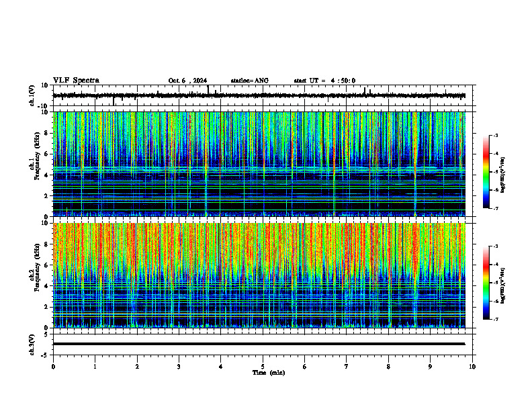Click the "-7" label on ch.1 color bar
The width and height of the screenshot is (532, 411).
tap(495, 208)
